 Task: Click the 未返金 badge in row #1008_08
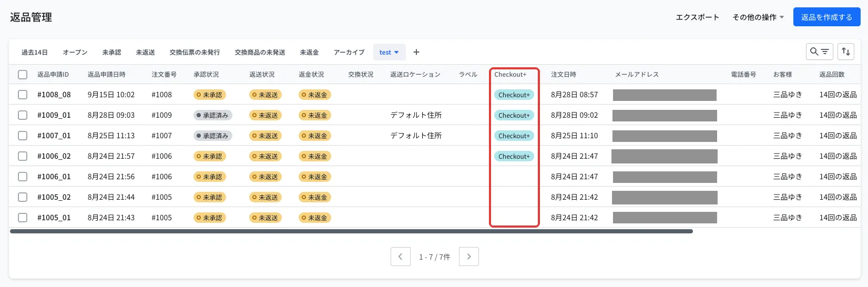click(x=315, y=95)
